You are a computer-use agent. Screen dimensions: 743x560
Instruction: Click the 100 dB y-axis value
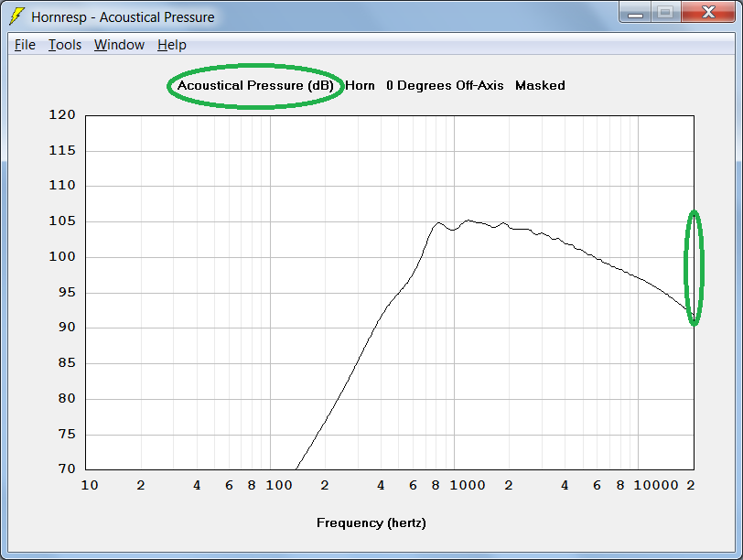(62, 257)
